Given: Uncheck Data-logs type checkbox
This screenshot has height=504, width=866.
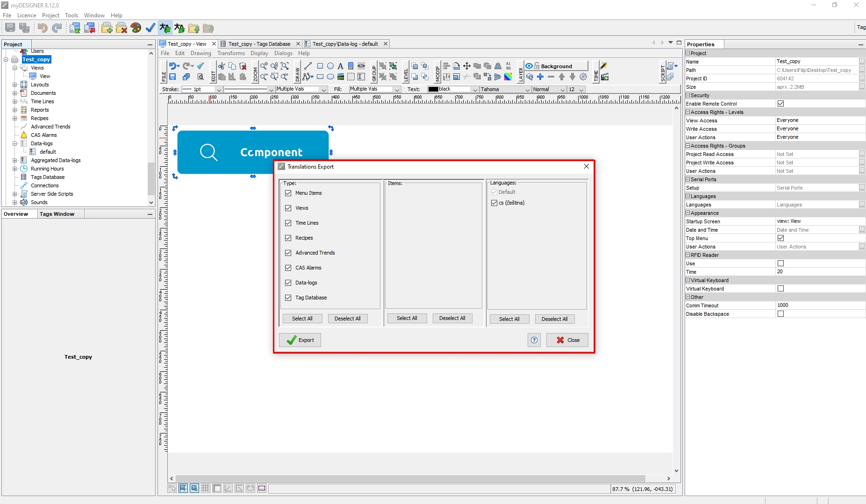Looking at the screenshot, I should click(x=288, y=283).
